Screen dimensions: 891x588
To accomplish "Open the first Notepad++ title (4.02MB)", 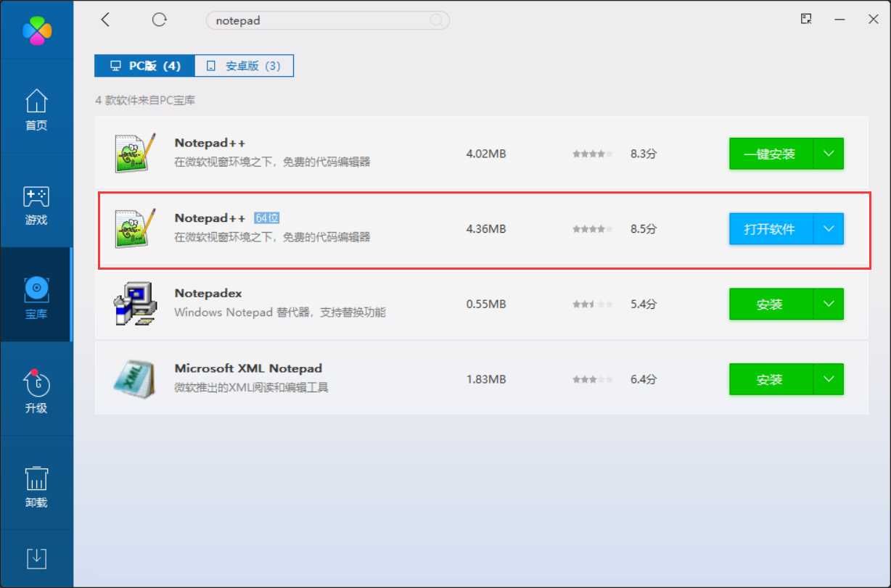I will [210, 143].
